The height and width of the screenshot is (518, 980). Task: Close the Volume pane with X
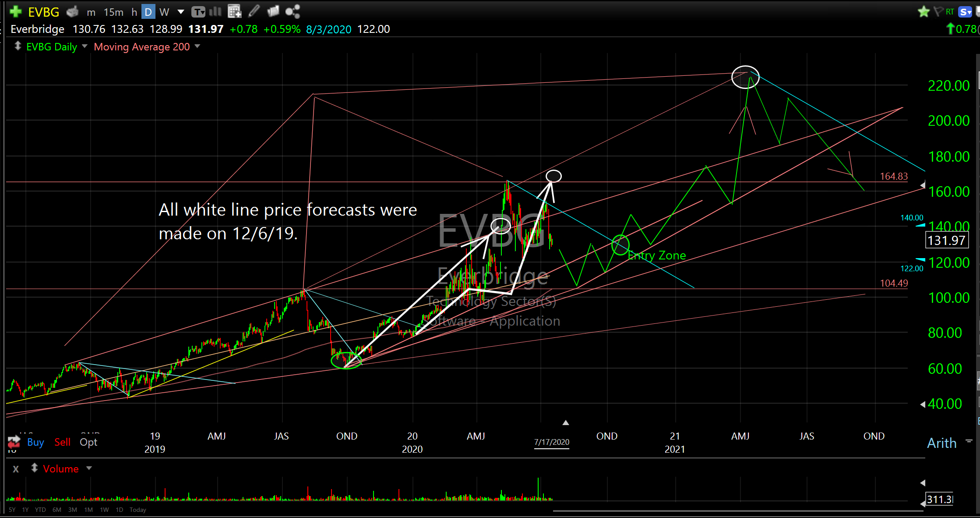pyautogui.click(x=16, y=469)
